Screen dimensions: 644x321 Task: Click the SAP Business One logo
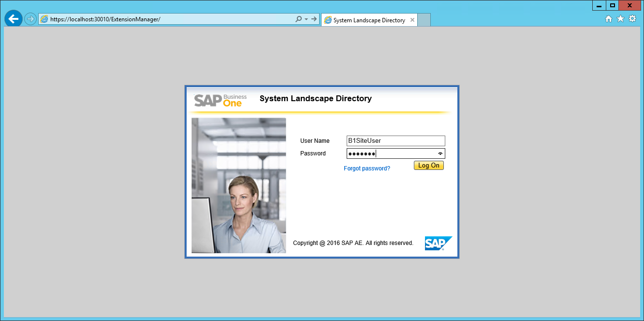pos(220,100)
